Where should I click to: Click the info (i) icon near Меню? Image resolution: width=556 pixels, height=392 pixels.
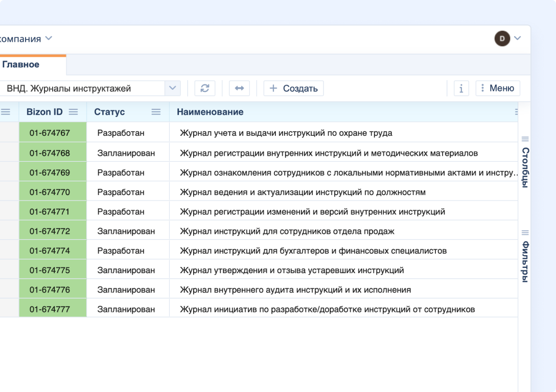[x=460, y=88]
